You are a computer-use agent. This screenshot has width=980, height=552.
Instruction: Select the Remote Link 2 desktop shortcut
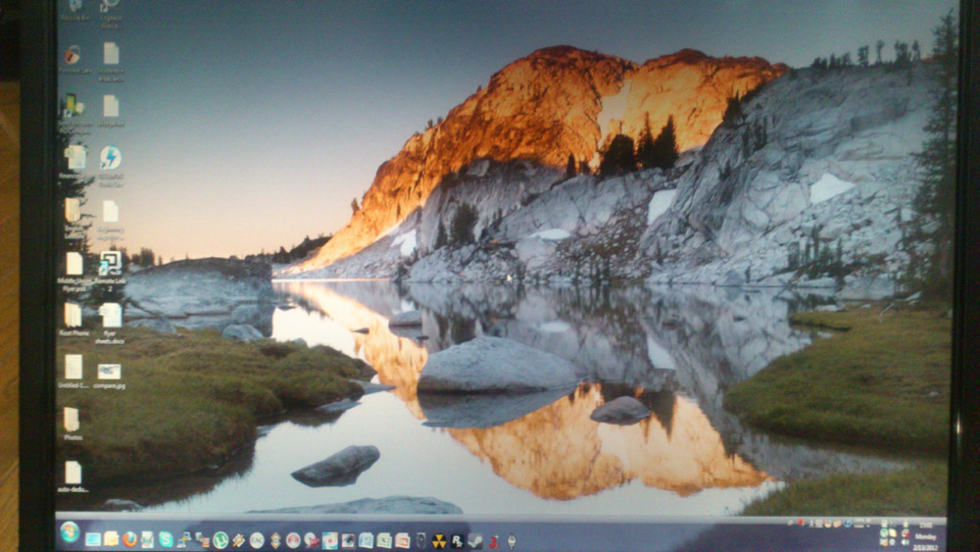tap(111, 270)
